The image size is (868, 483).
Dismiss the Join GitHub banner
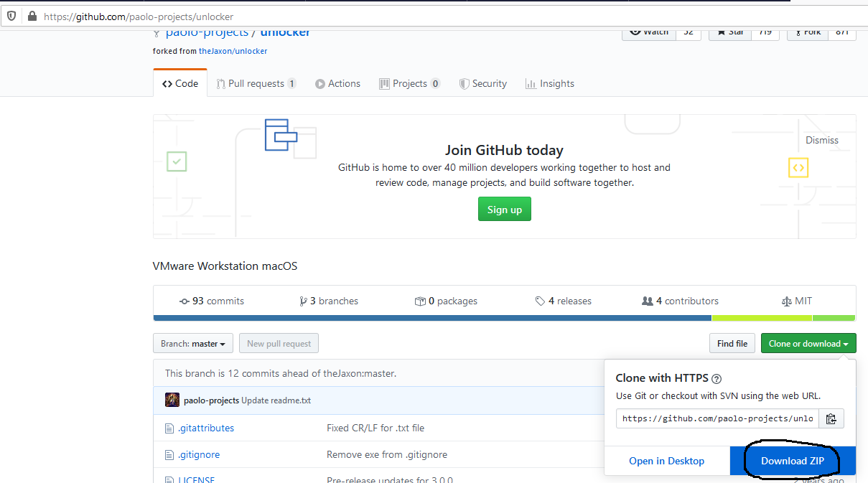click(821, 140)
